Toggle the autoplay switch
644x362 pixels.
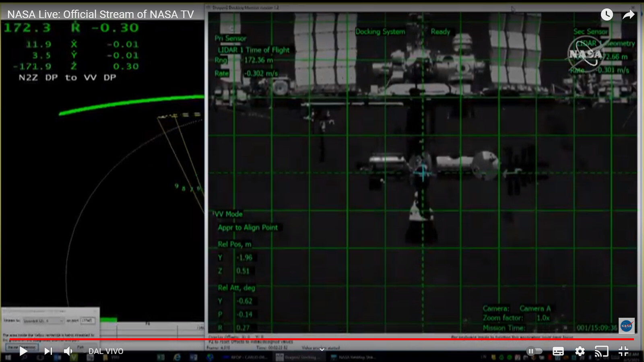(x=535, y=351)
